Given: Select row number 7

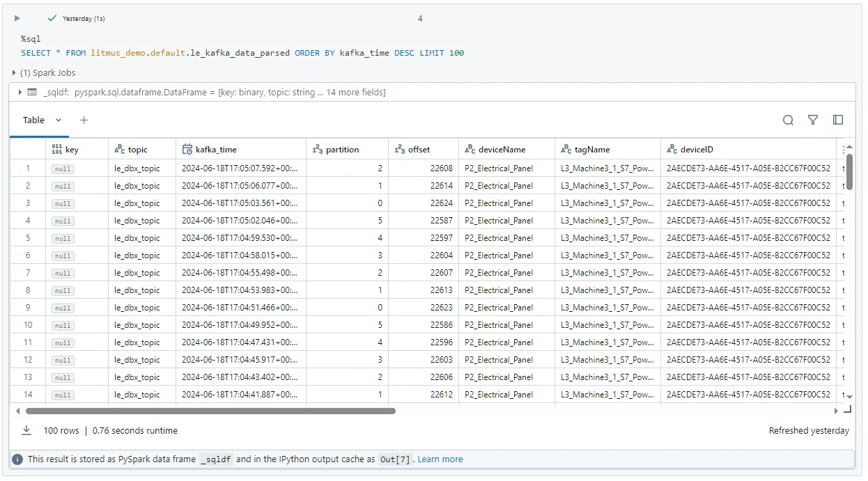Looking at the screenshot, I should (28, 273).
